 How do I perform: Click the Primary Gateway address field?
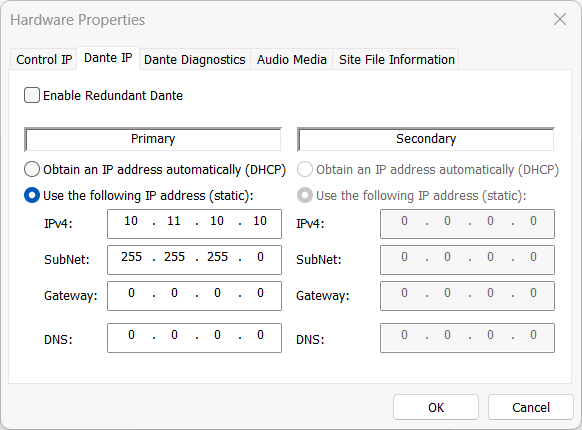194,296
